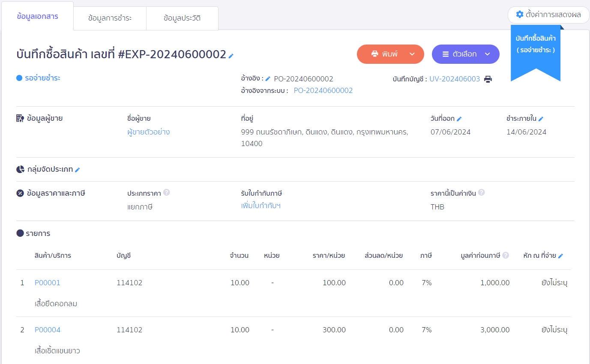Edit the อ้างอิง reference with the pencil icon
The height and width of the screenshot is (364, 590).
point(268,79)
